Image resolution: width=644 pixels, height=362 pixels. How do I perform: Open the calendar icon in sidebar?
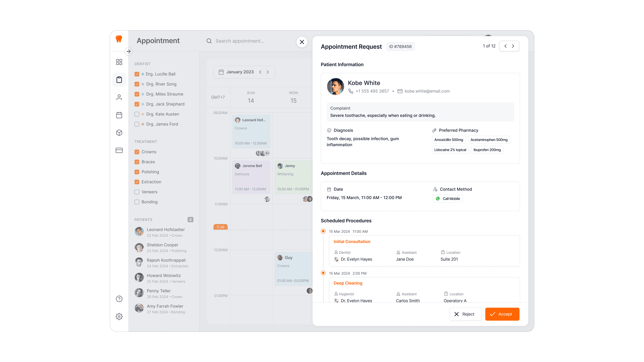[x=119, y=115]
